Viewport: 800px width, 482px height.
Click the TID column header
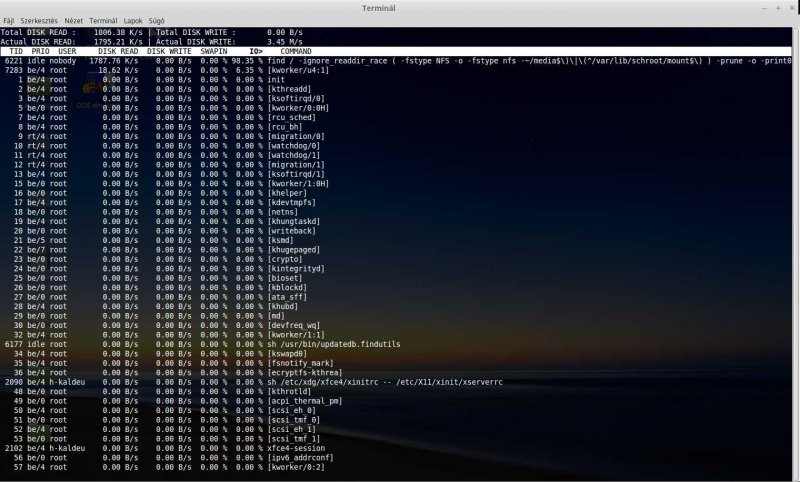(17, 51)
